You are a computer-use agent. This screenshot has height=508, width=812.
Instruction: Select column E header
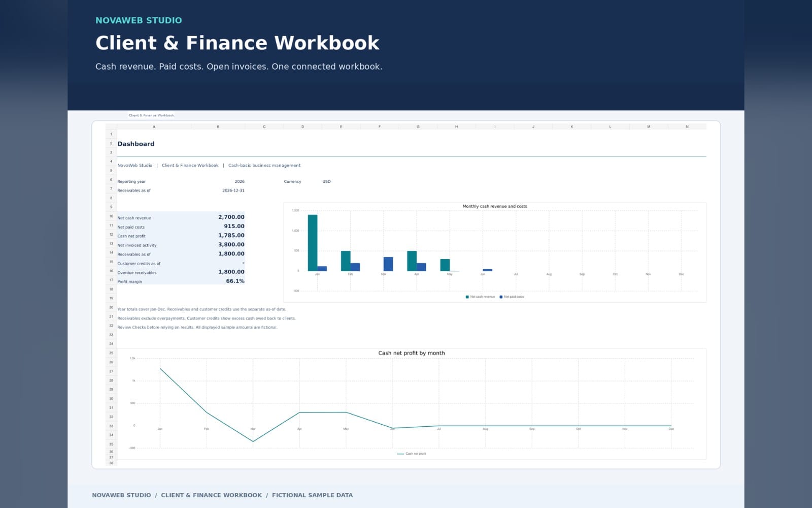[341, 126]
